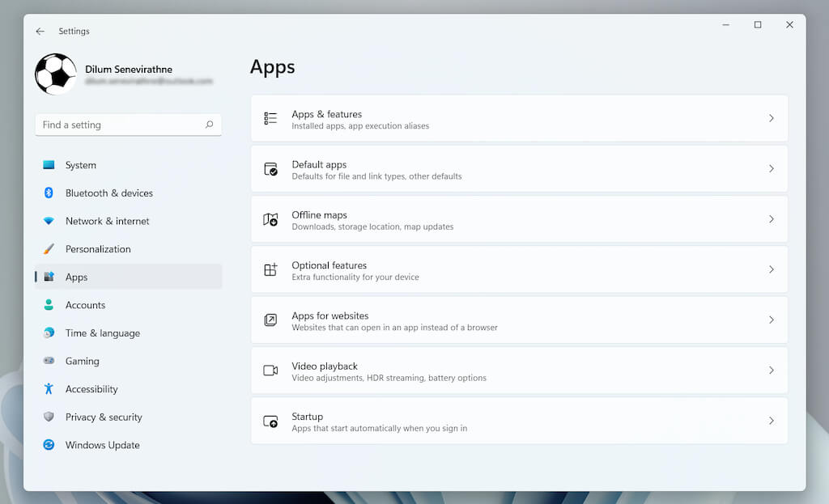Click the System monitor icon in sidebar

49,165
